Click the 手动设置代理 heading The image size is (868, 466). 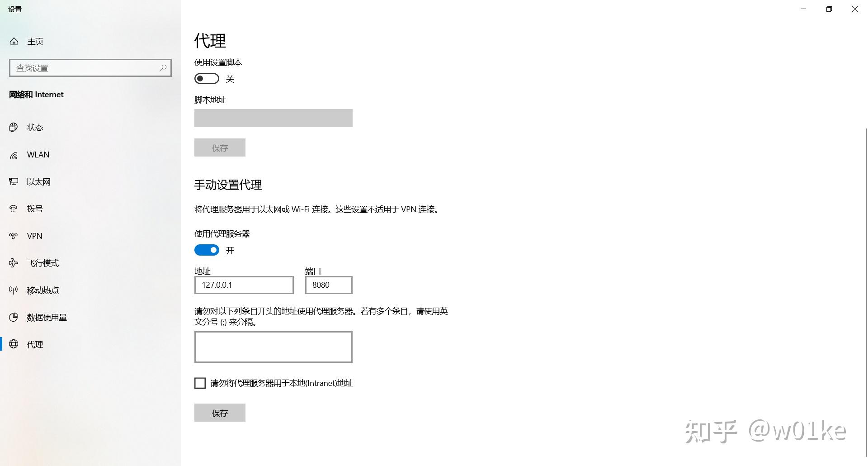(x=228, y=185)
